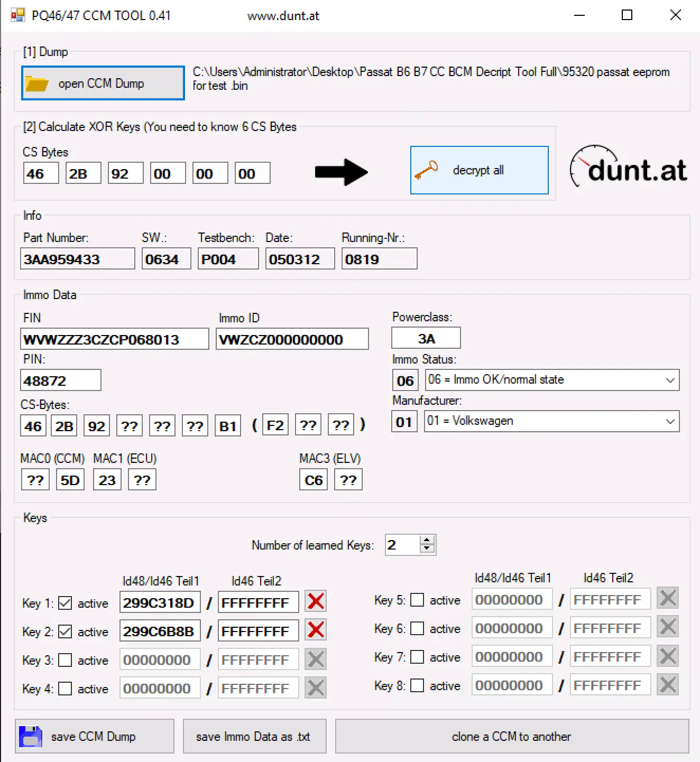Save the CCM dump via the floppy disk icon
This screenshot has width=700, height=762.
[x=30, y=736]
